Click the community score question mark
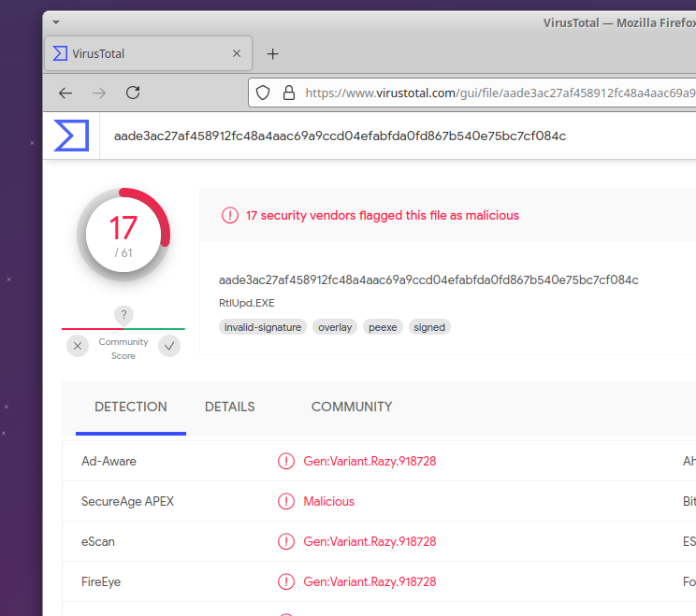This screenshot has width=696, height=616. pyautogui.click(x=123, y=315)
